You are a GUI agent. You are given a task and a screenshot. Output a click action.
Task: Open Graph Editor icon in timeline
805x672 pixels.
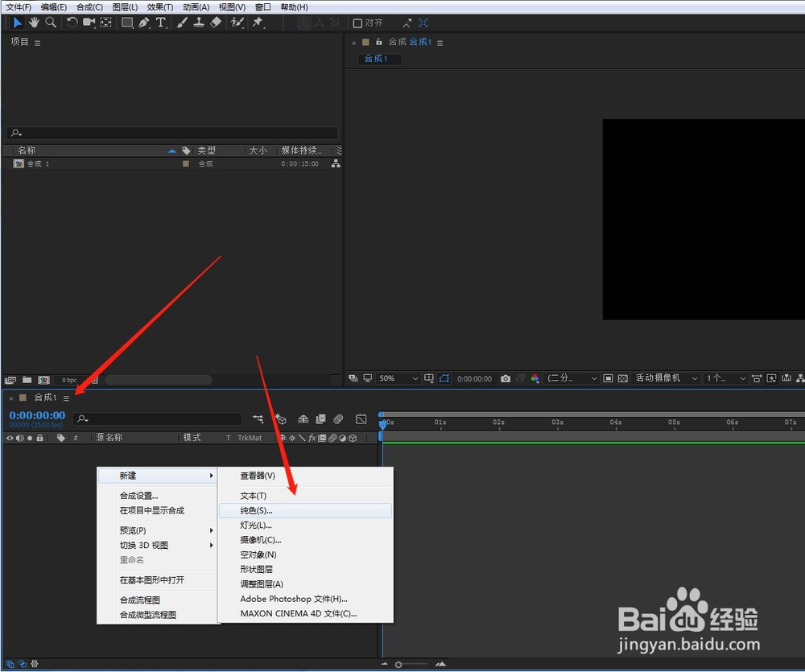pyautogui.click(x=361, y=419)
